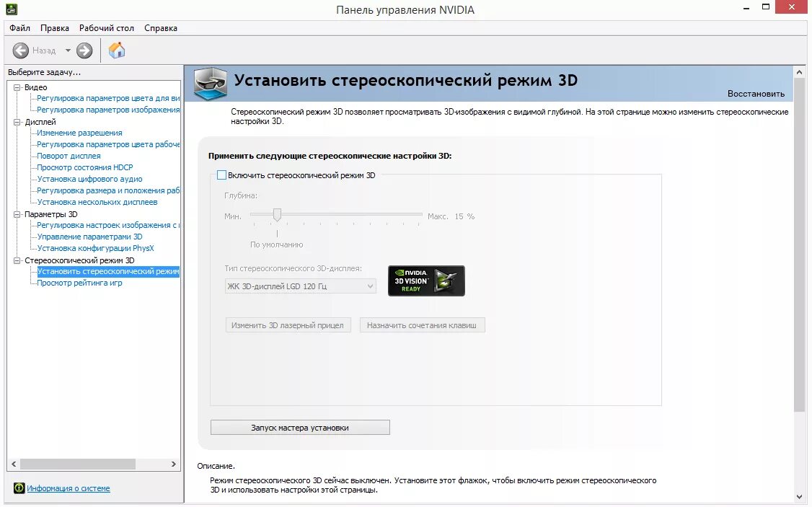812x507 pixels.
Task: Click Назначить сочетания клавиш button
Action: point(422,325)
